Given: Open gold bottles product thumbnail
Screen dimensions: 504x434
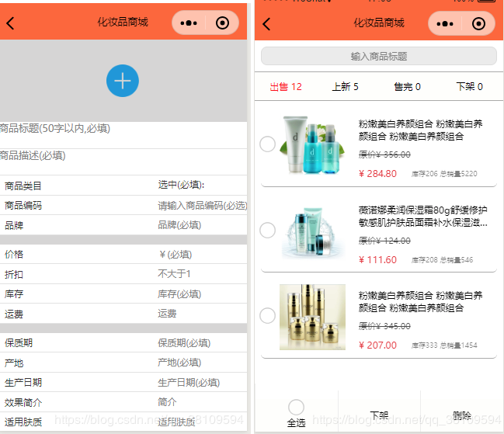Looking at the screenshot, I should coord(312,317).
